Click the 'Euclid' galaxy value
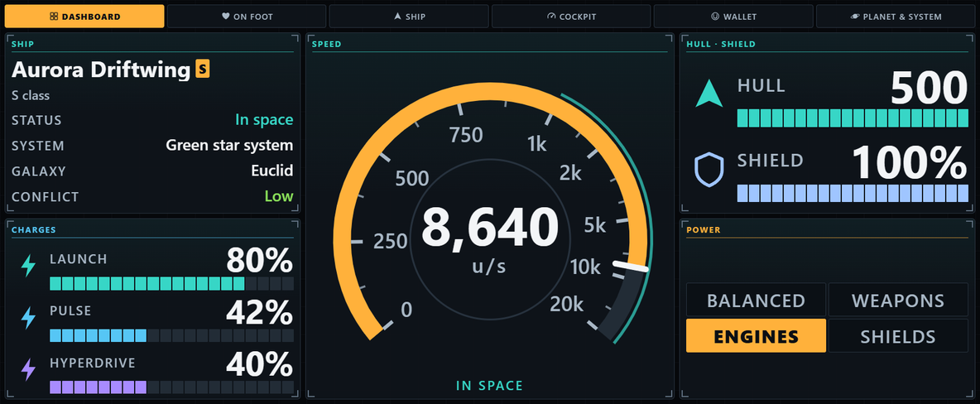980x404 pixels. tap(271, 171)
